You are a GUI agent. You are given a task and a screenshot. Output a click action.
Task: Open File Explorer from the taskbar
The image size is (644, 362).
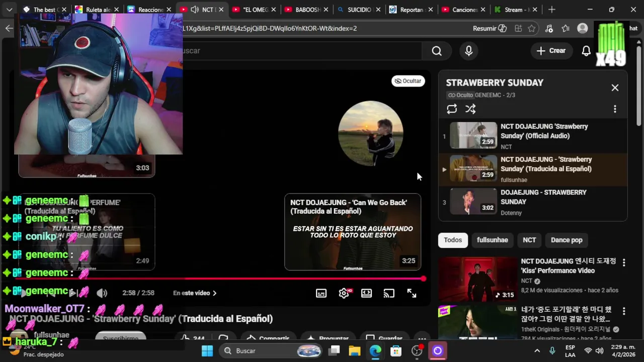tap(355, 351)
